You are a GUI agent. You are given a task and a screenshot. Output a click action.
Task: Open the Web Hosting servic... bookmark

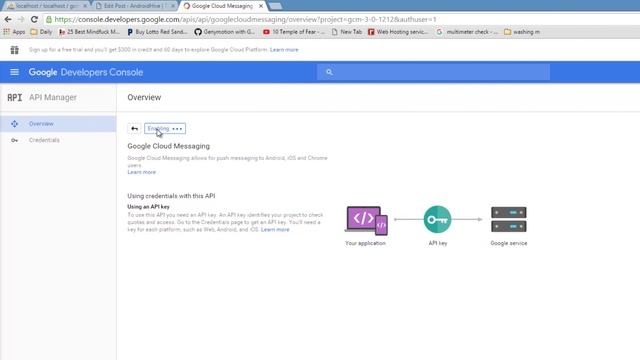[x=398, y=32]
